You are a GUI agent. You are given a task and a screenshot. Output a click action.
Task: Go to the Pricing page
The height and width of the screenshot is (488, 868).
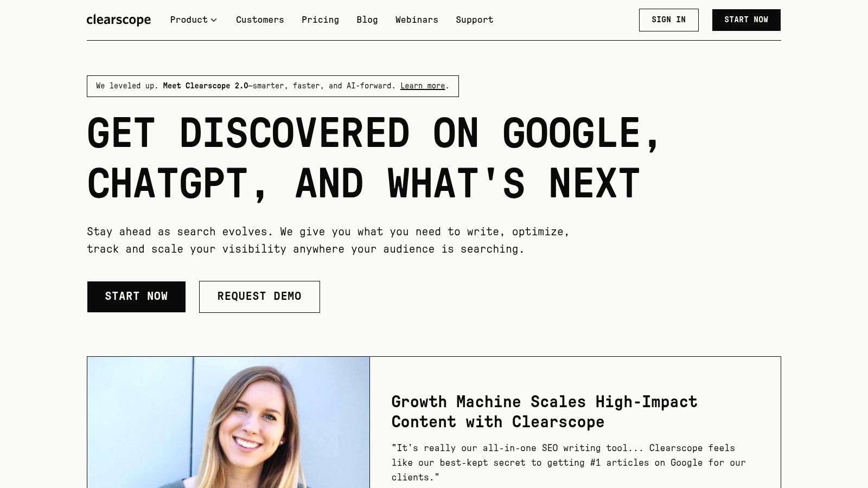pos(320,20)
